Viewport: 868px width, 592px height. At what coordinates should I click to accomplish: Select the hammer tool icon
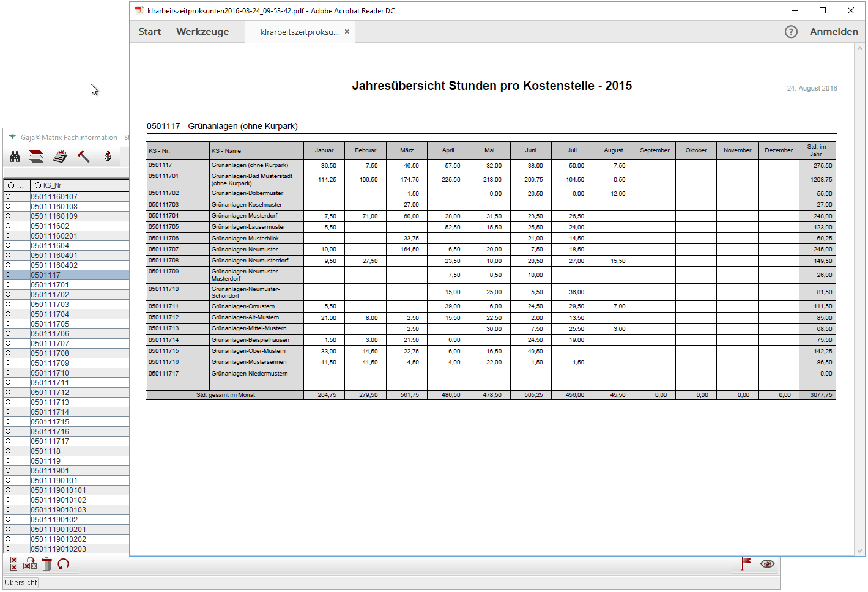(x=84, y=157)
